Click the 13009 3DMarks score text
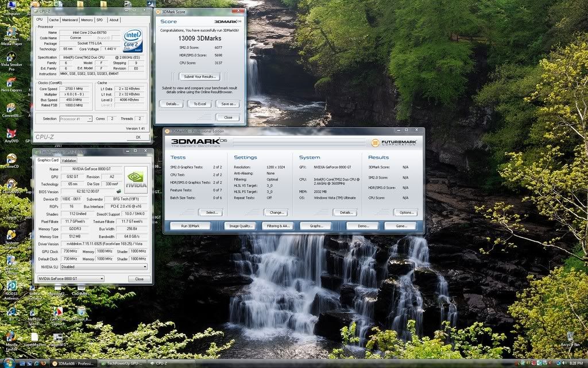Viewport: 588px width, 368px height. 199,39
